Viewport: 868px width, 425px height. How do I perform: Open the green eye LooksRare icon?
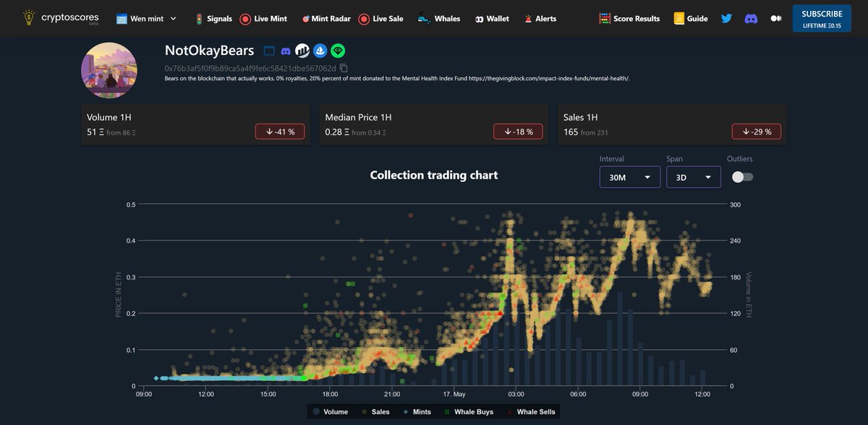coord(338,51)
